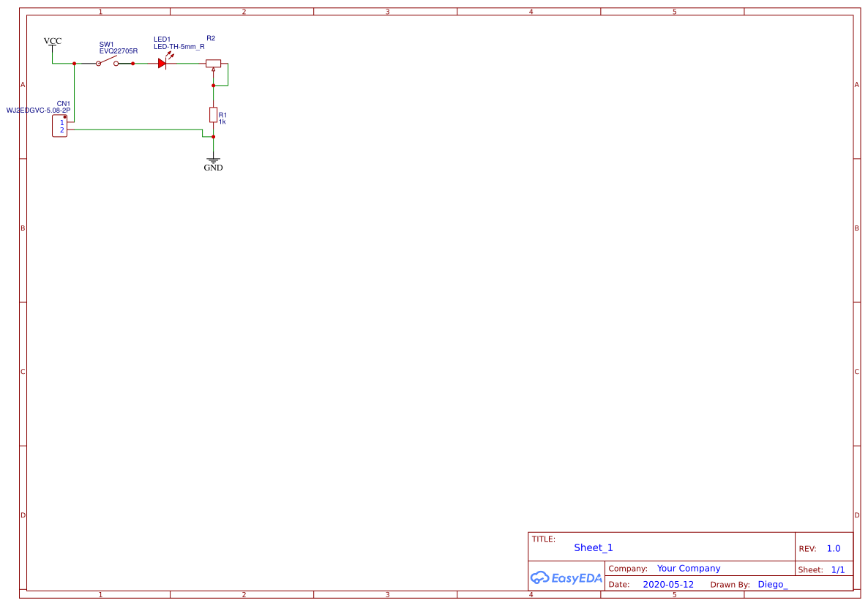Select the wire from pin 2 to ground
The height and width of the screenshot is (606, 868).
[x=138, y=130]
